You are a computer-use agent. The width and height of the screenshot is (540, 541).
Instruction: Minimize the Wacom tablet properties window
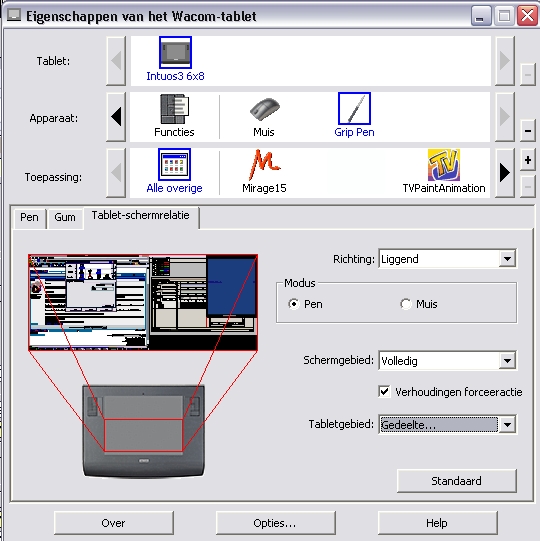481,15
